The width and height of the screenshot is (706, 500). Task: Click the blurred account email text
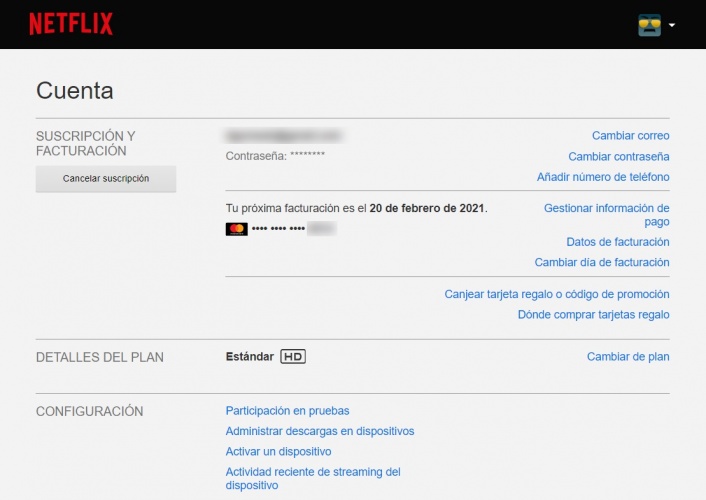(x=284, y=136)
